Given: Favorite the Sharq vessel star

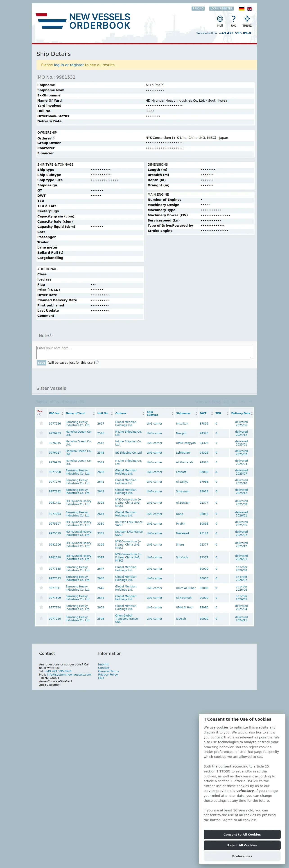Looking at the screenshot, I should click(x=41, y=544).
